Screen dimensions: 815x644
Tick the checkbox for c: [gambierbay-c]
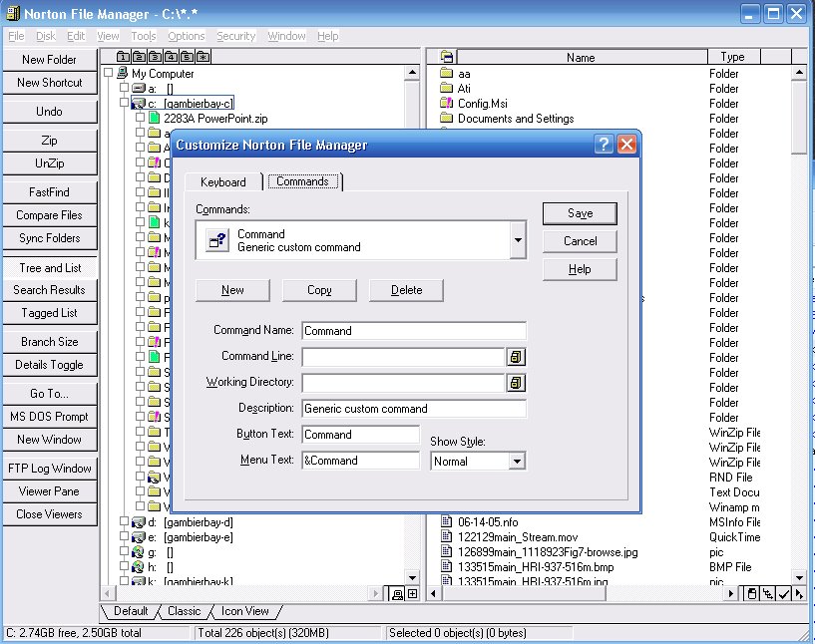pyautogui.click(x=124, y=103)
